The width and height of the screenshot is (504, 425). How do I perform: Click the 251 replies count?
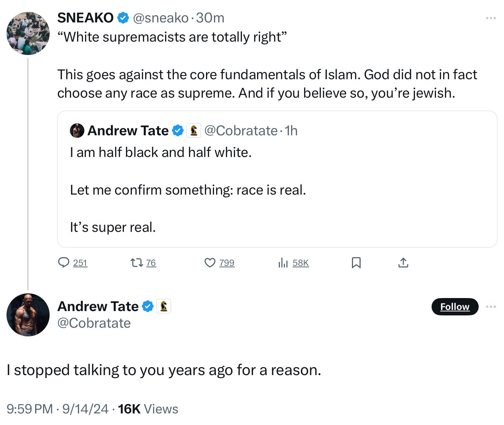click(x=80, y=263)
